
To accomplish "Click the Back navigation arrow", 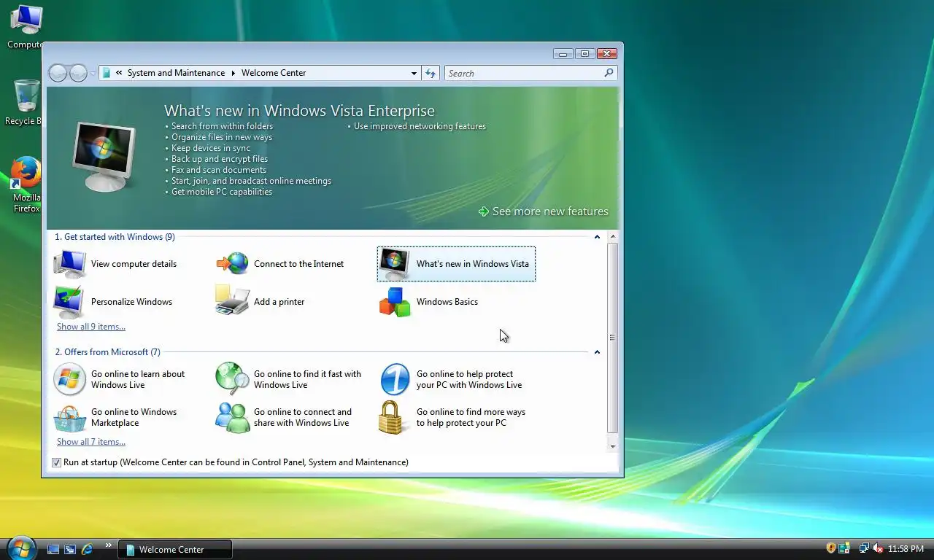I will (x=58, y=73).
